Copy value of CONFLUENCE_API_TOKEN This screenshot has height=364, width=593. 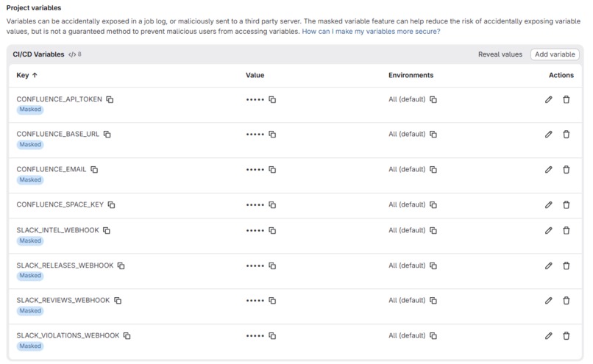pyautogui.click(x=272, y=99)
